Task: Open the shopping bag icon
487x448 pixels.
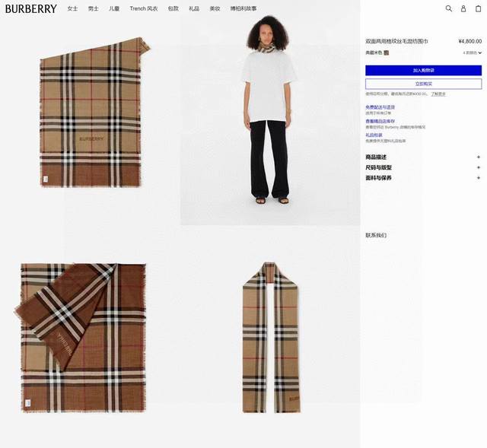Action: [479, 8]
